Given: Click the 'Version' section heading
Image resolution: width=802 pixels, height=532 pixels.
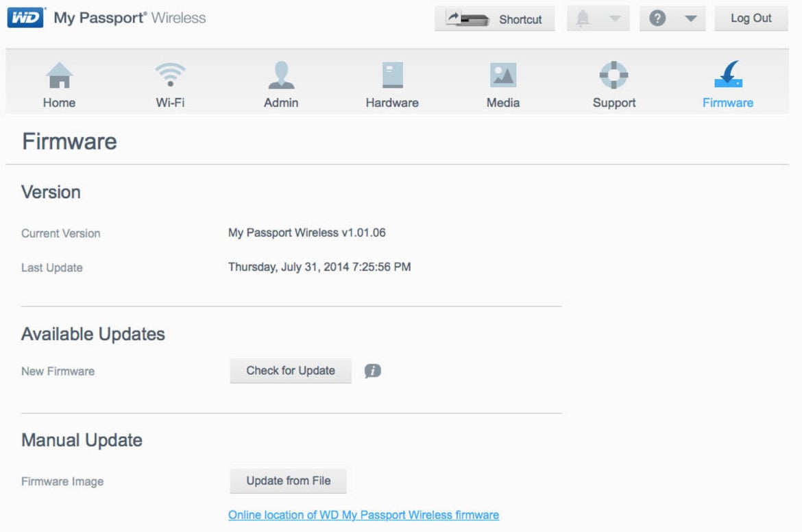Looking at the screenshot, I should (51, 193).
